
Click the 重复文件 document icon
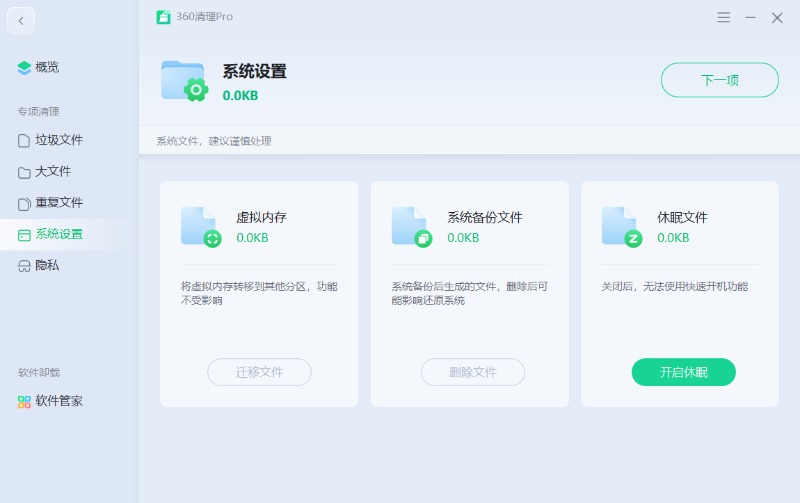(x=24, y=204)
